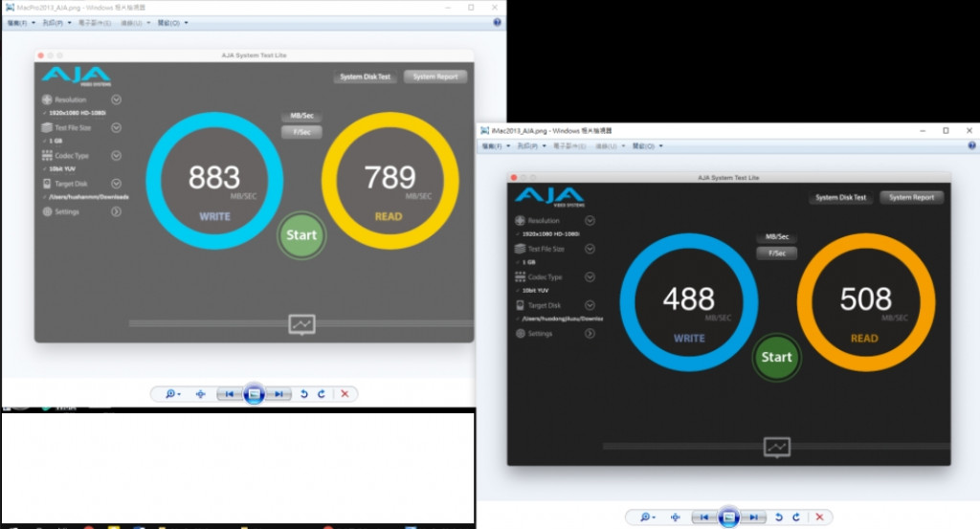This screenshot has height=529, width=980.
Task: Expand Test File Size dropdown in MacPro AJA test
Action: (116, 127)
